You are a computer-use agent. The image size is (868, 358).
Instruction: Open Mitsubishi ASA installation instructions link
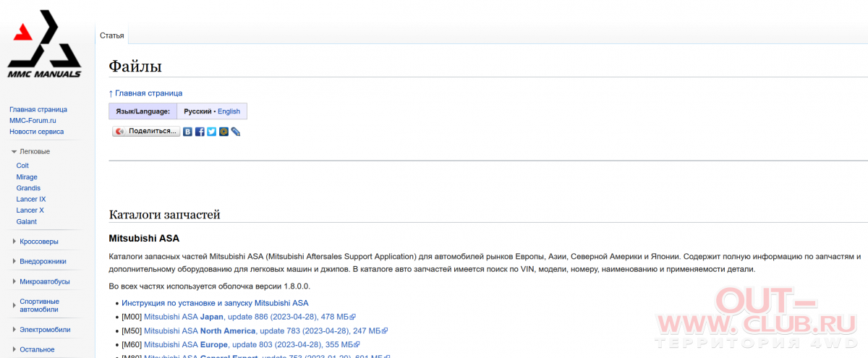(215, 303)
